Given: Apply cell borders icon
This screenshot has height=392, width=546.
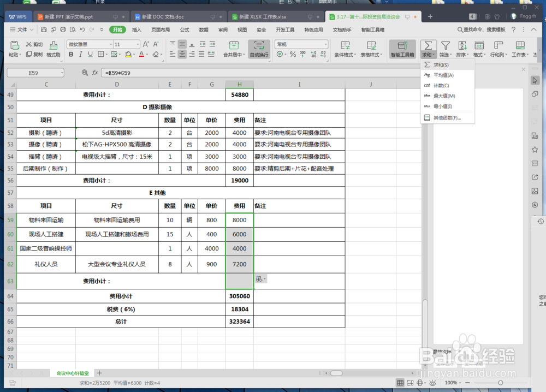Looking at the screenshot, I should coord(100,54).
